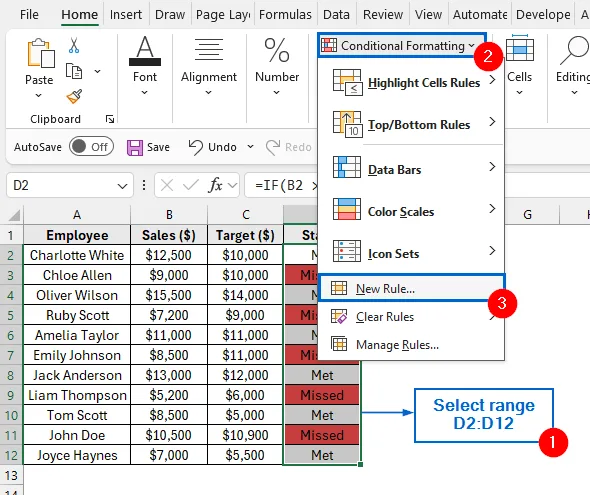The width and height of the screenshot is (590, 495).
Task: Expand the Top/Bottom Rules submenu
Action: (411, 125)
